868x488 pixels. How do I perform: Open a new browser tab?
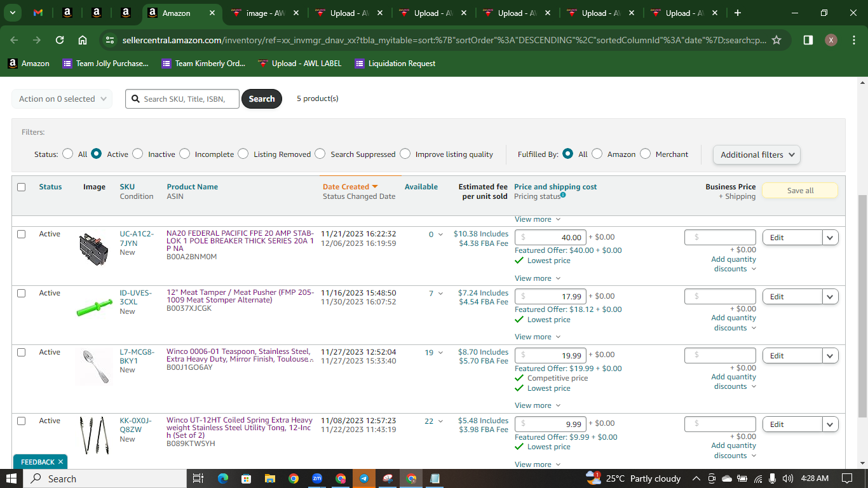pos(737,13)
